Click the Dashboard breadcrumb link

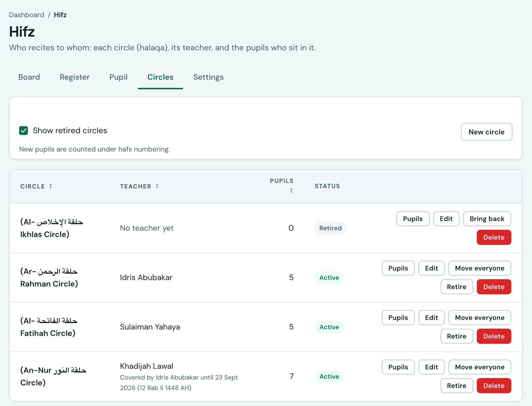27,15
